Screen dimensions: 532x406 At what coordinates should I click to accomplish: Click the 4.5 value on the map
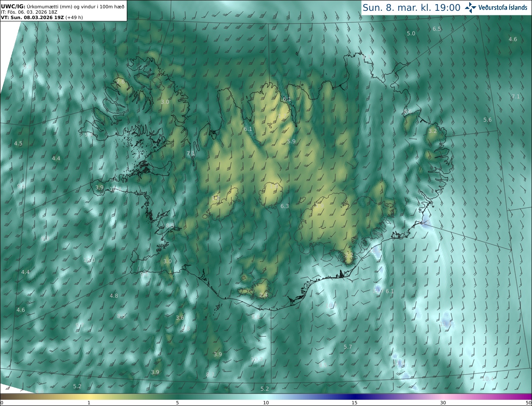[x=18, y=143]
